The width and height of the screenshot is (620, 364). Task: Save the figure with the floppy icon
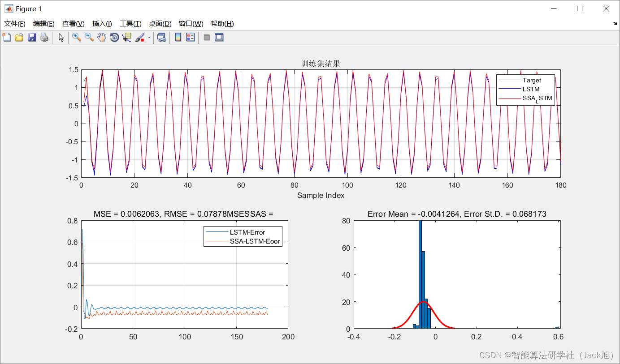click(32, 38)
